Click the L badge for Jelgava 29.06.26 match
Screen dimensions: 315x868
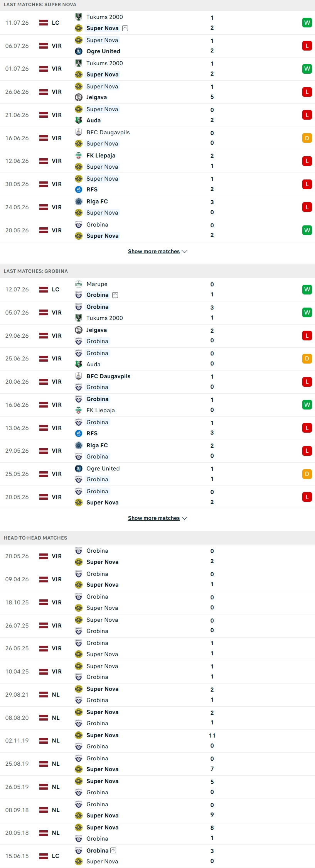307,336
